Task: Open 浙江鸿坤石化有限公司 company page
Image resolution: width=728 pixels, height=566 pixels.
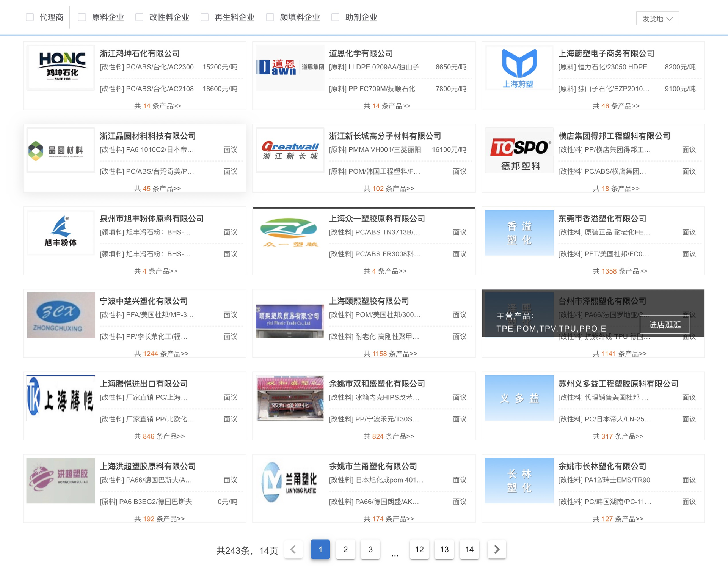Action: (x=140, y=53)
